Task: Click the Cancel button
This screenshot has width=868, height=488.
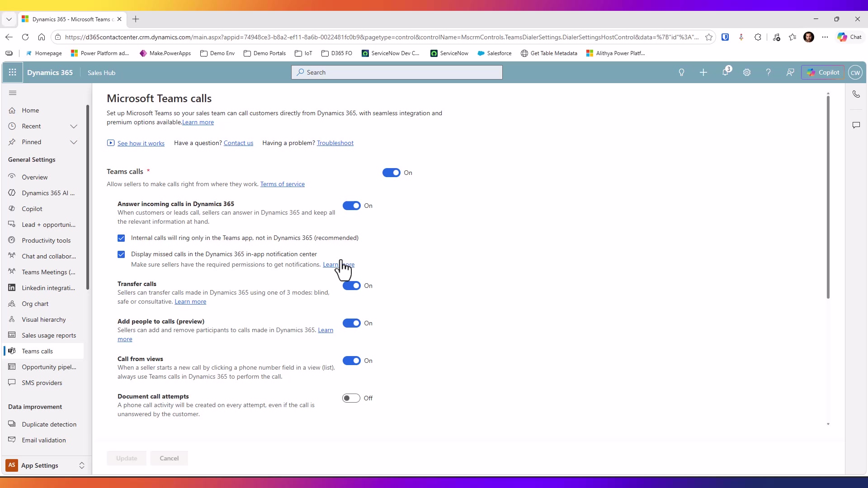Action: (x=169, y=458)
